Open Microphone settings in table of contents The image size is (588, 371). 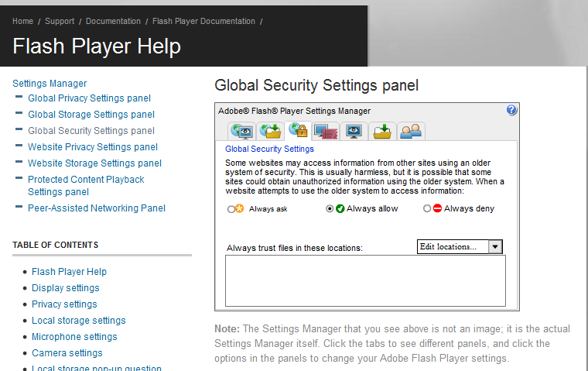[74, 336]
